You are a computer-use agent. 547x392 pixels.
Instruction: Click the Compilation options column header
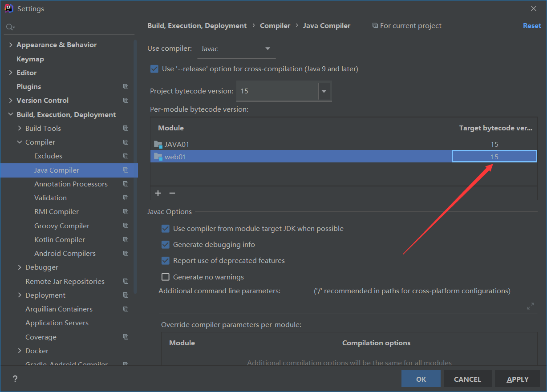pos(376,343)
